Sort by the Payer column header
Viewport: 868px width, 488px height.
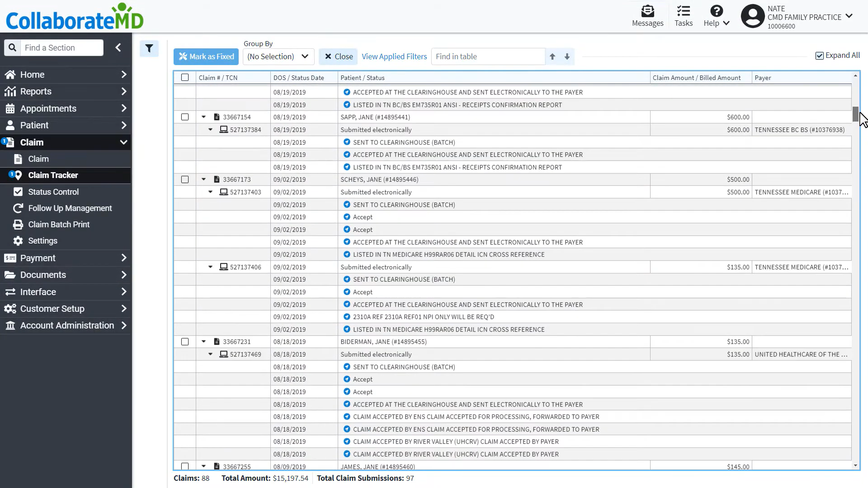click(x=802, y=78)
